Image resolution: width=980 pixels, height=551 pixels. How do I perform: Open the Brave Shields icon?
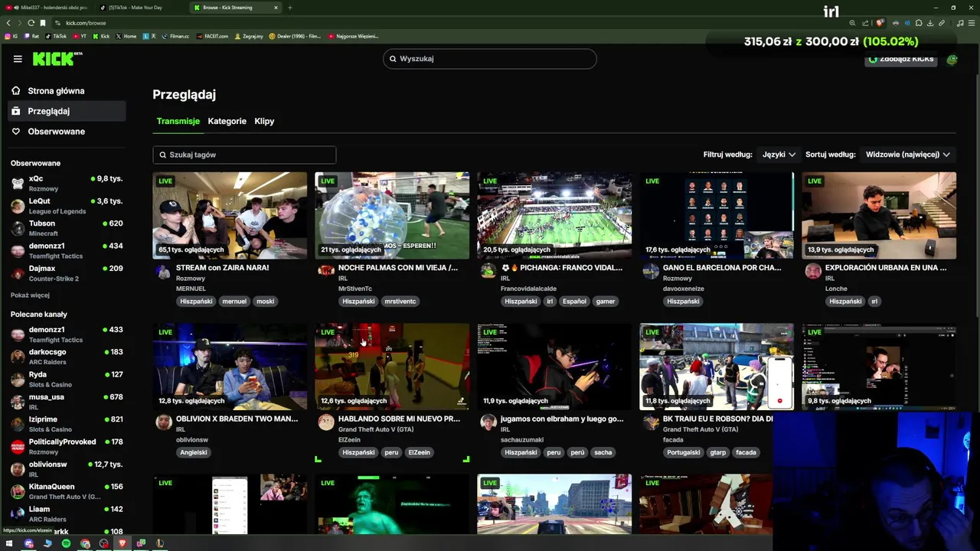tap(880, 23)
